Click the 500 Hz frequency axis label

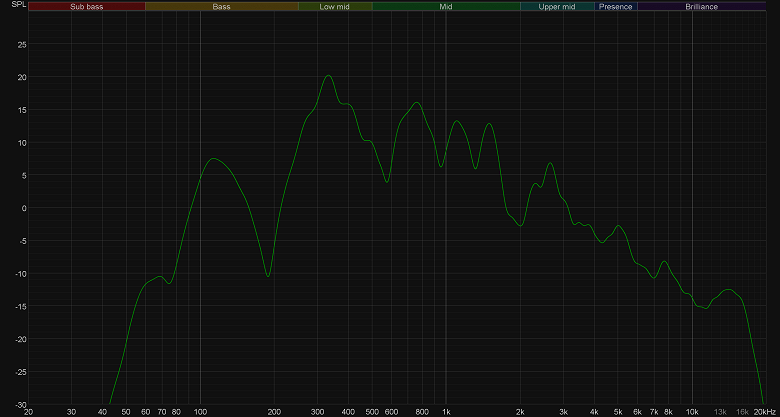click(372, 412)
